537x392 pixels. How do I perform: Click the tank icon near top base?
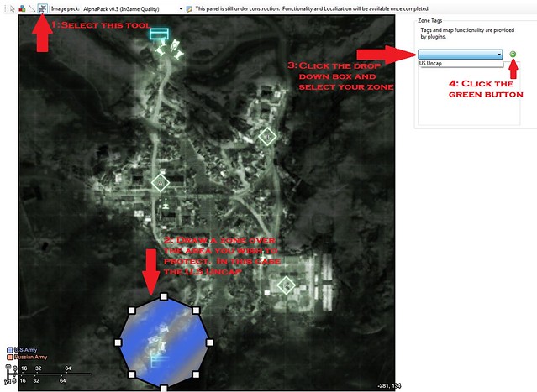point(174,44)
